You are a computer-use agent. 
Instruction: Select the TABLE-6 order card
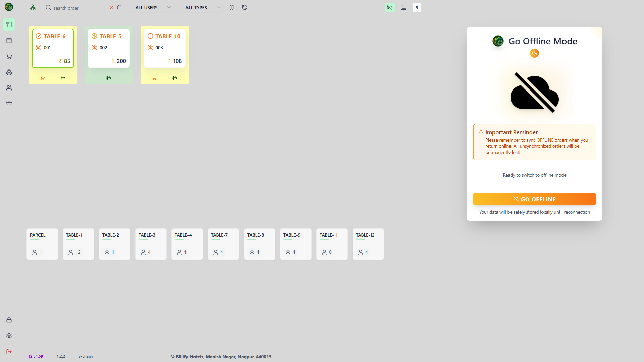coord(53,49)
